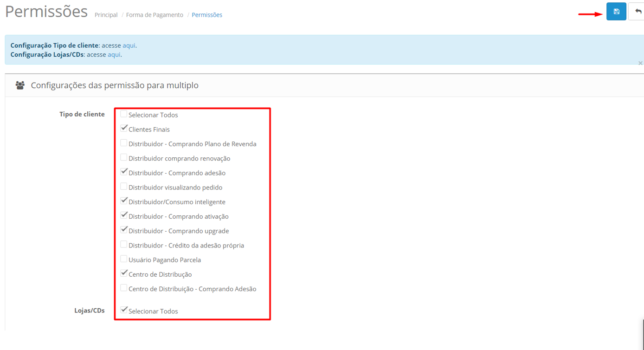Check Usuário Pagando Parcela checkbox
The image size is (644, 350).
[x=124, y=259]
